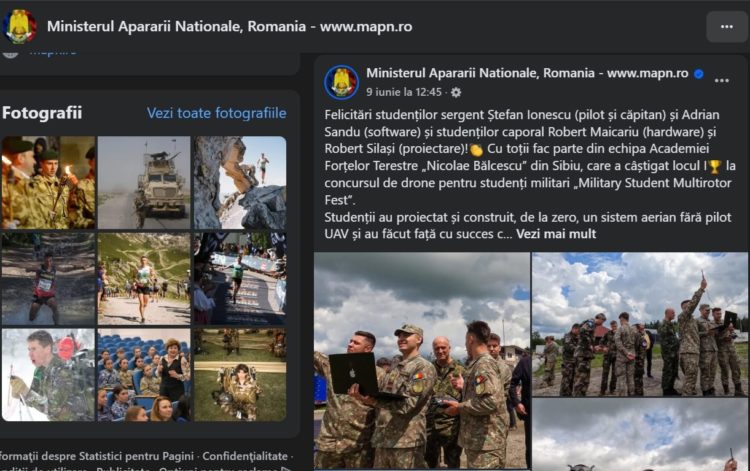This screenshot has width=750, height=471.
Task: Open the woman running on trail photo
Action: (144, 279)
